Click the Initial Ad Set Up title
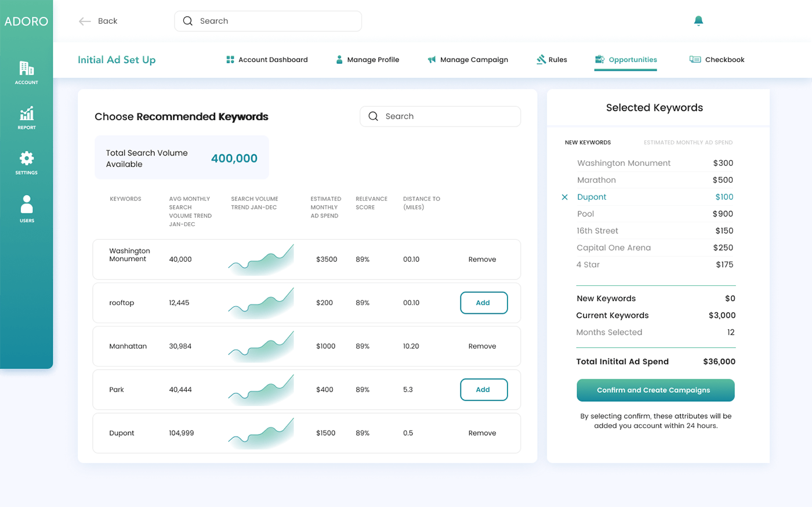 (x=117, y=60)
